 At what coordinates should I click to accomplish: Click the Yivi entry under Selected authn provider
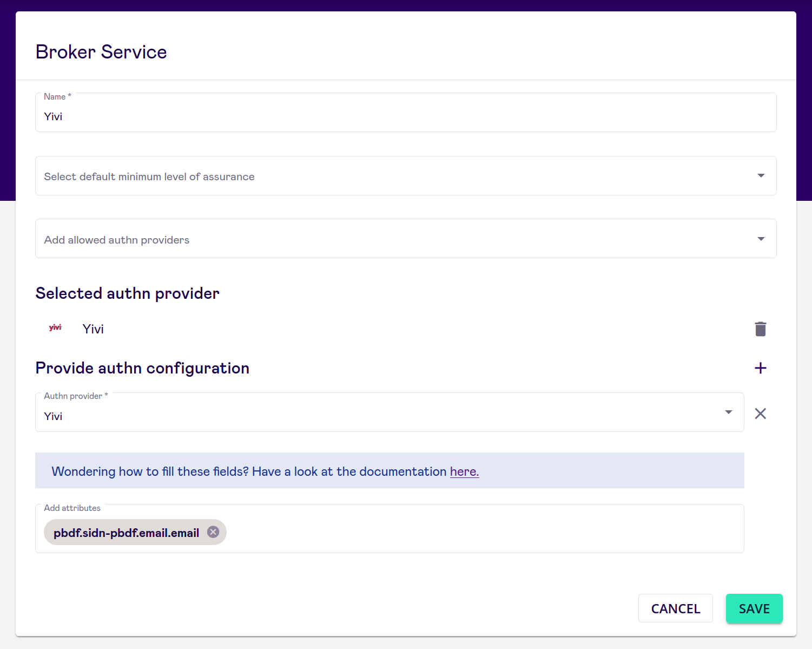[x=93, y=329]
